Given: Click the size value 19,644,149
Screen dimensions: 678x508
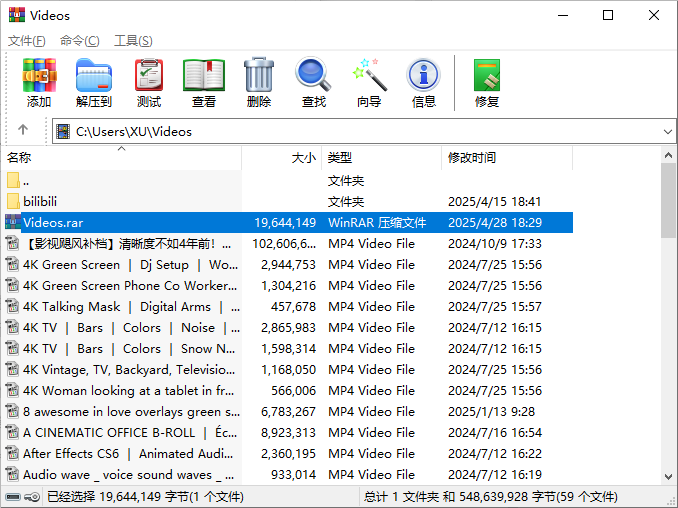Looking at the screenshot, I should (x=285, y=223).
